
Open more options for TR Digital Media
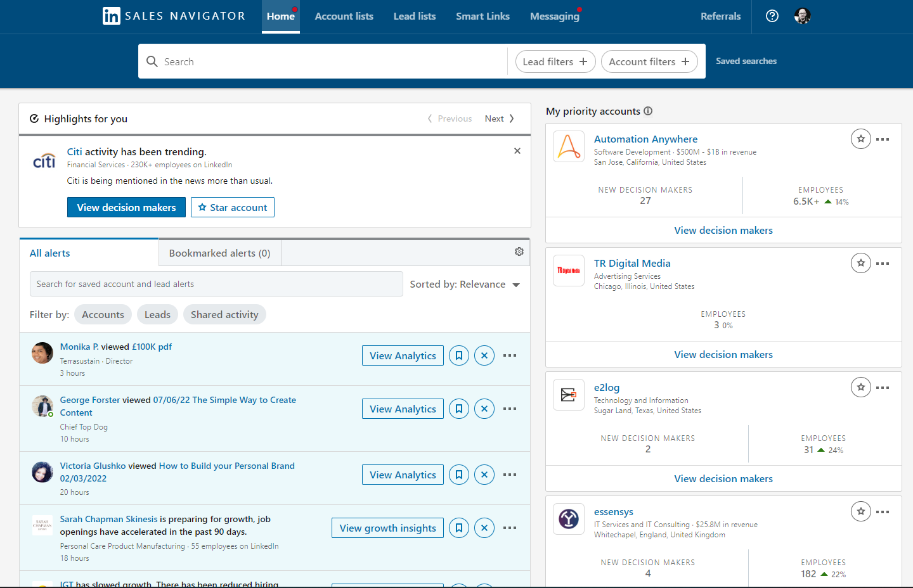(883, 263)
